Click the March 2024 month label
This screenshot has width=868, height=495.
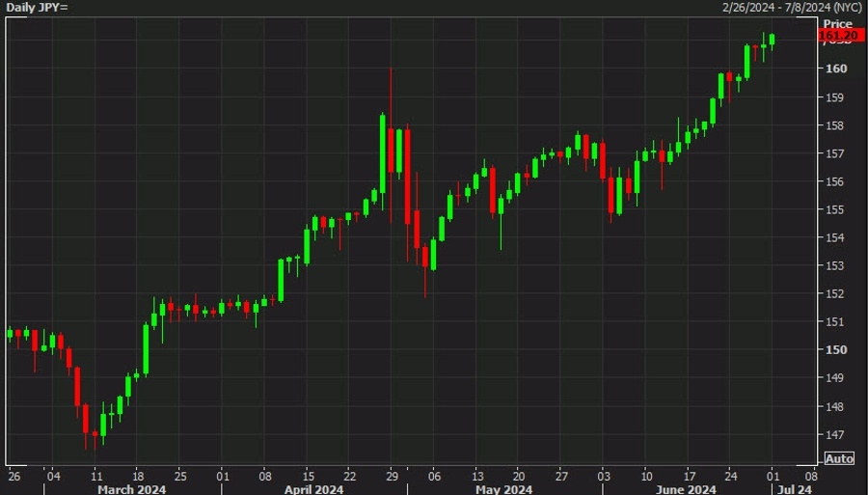pyautogui.click(x=132, y=489)
